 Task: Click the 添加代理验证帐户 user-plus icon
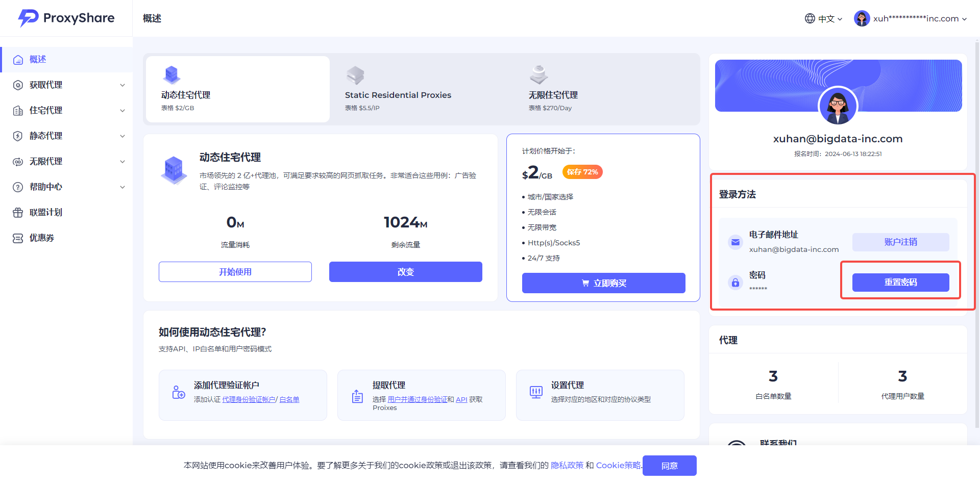point(179,392)
